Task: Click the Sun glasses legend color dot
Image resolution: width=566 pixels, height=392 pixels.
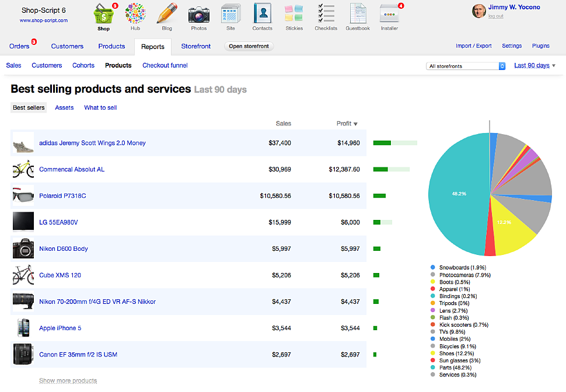Action: [x=434, y=360]
